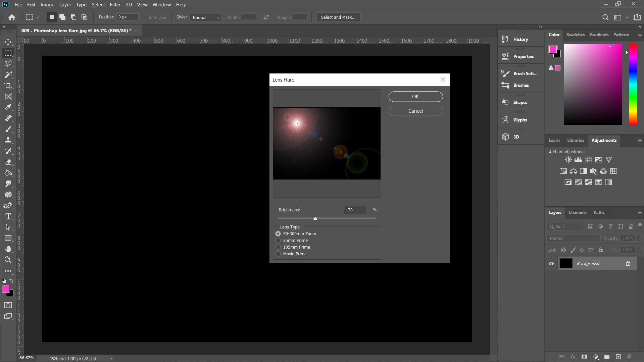
Task: Open the Shapes panel
Action: (521, 102)
